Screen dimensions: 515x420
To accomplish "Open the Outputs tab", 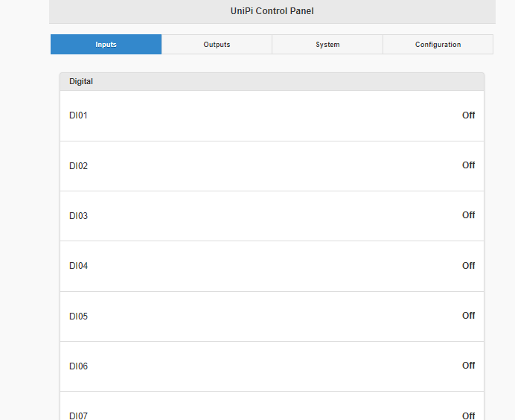I will [x=217, y=45].
